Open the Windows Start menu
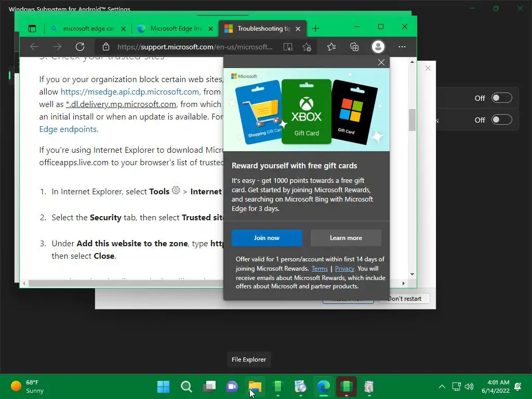The image size is (532, 399). coord(163,387)
